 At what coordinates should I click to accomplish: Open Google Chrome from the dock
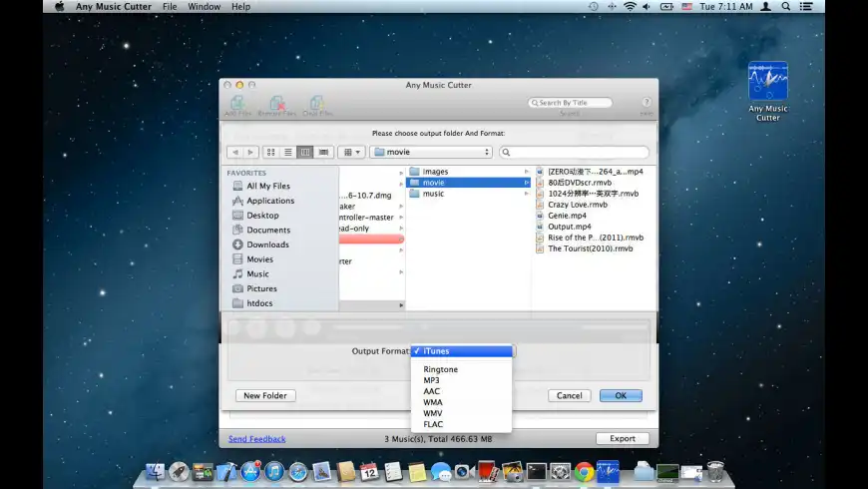pyautogui.click(x=584, y=472)
